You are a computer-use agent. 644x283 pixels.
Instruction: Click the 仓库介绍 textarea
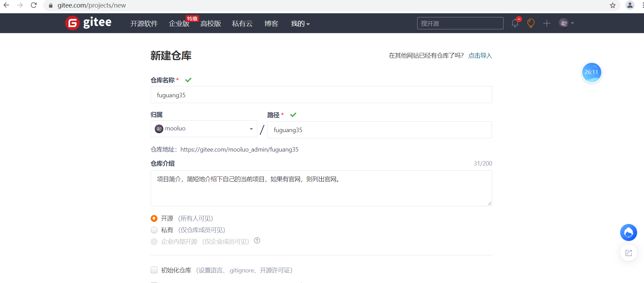321,188
